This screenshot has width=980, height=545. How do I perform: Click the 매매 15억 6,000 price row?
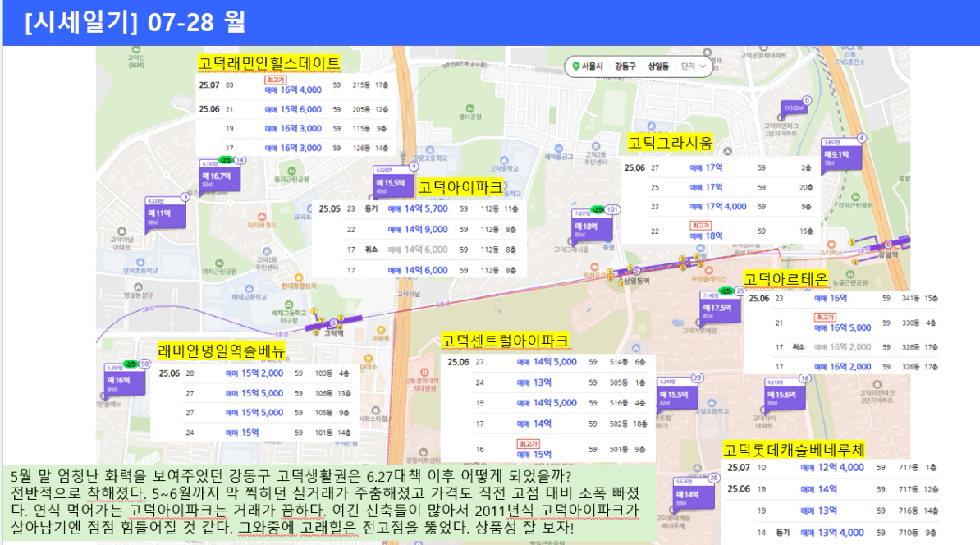(x=294, y=108)
